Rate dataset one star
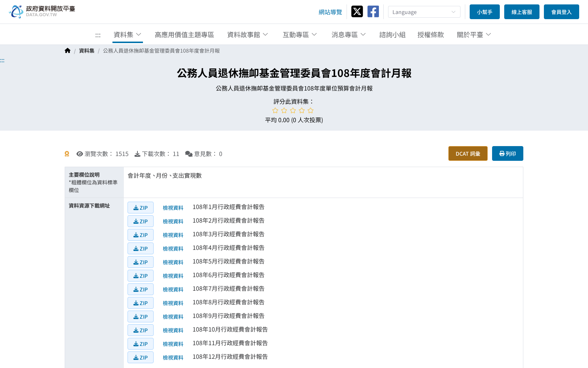 (275, 110)
